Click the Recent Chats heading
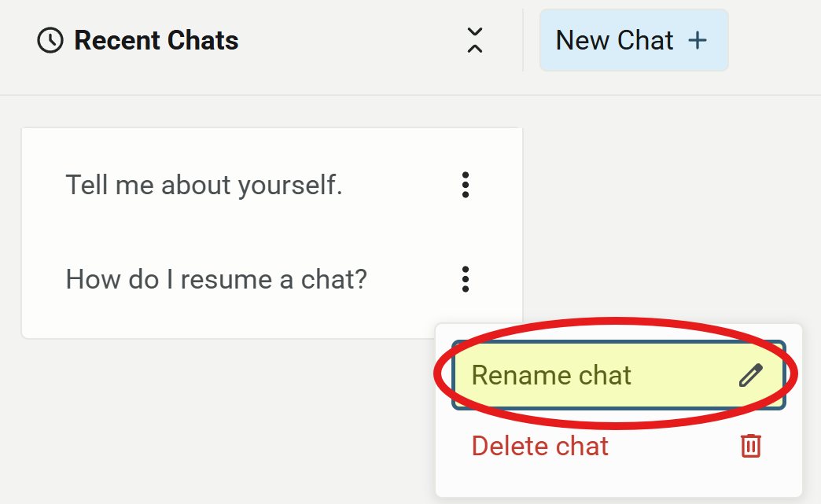 point(156,39)
